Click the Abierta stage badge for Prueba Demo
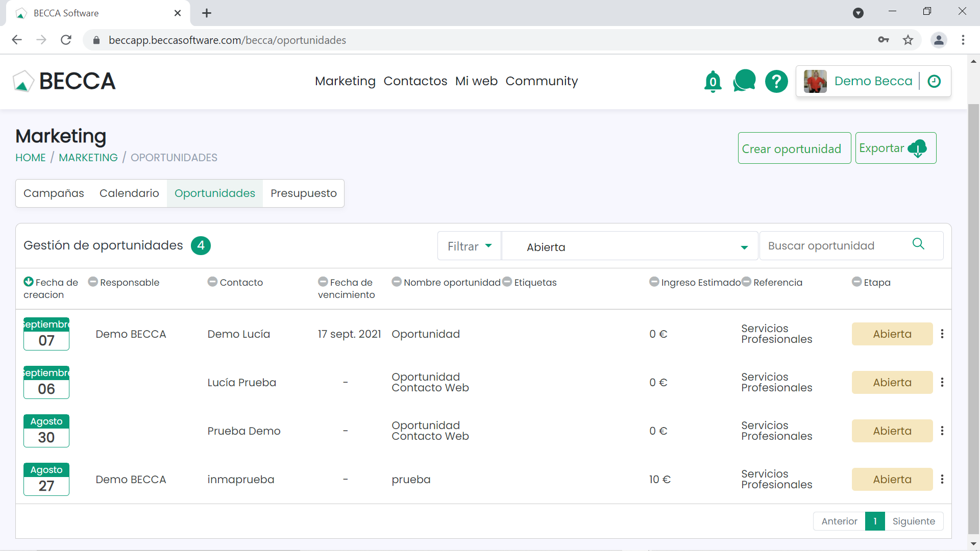 (x=892, y=431)
